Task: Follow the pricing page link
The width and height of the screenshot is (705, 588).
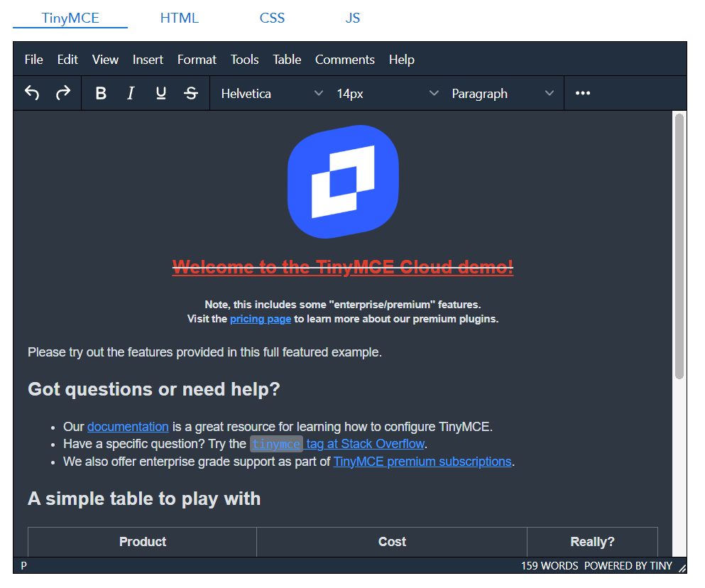Action: pyautogui.click(x=261, y=319)
